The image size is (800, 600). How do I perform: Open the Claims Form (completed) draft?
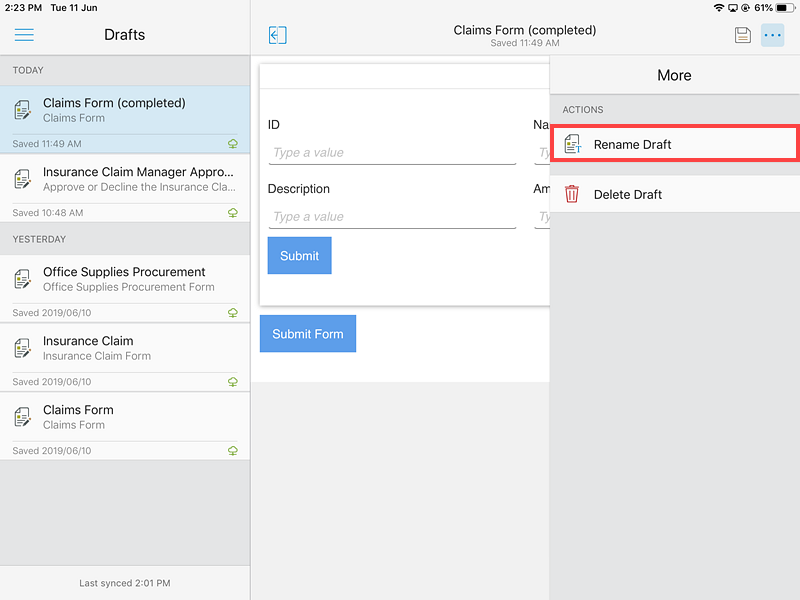125,119
